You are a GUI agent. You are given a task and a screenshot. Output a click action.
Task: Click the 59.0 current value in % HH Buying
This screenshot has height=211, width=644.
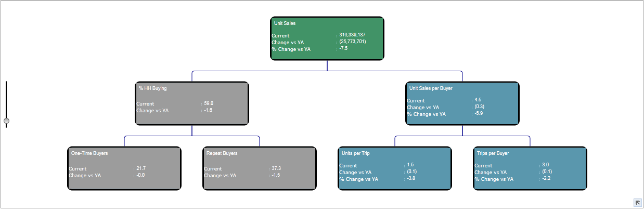209,103
